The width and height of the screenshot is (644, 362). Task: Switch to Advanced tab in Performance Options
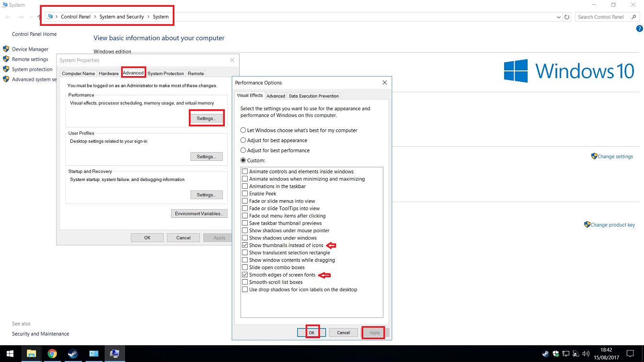tap(276, 96)
